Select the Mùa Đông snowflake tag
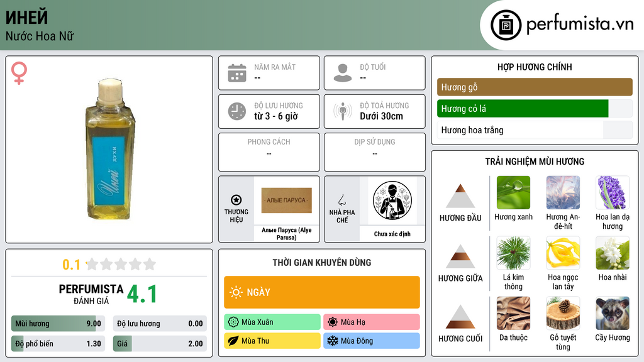Image resolution: width=644 pixels, height=362 pixels. (371, 341)
